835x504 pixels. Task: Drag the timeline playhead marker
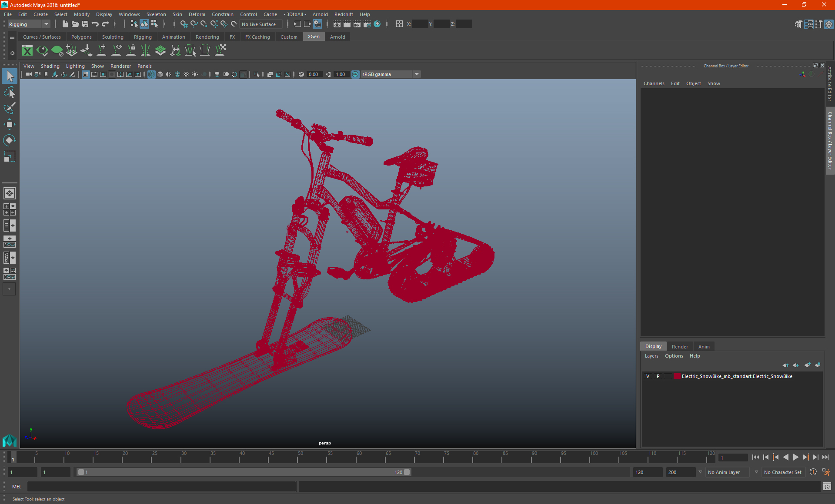point(13,458)
